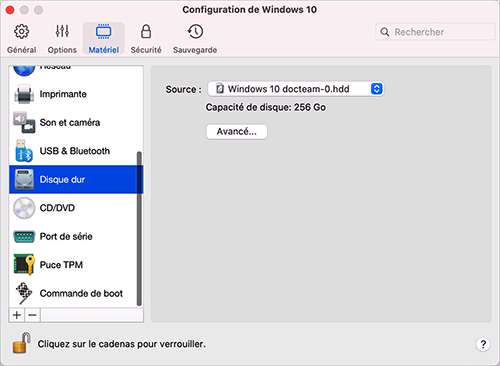This screenshot has width=500, height=366.
Task: Choose Port de série in the list
Action: (76, 236)
